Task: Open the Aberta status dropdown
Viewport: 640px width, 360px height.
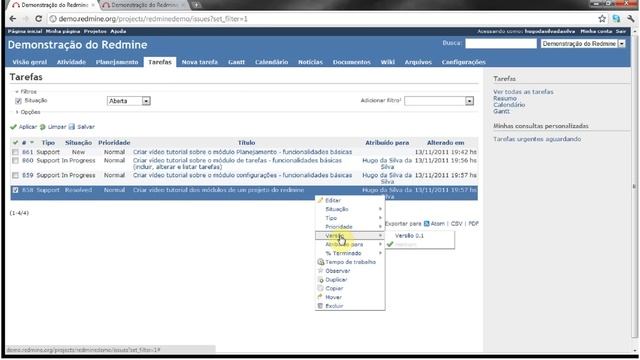Action: point(129,101)
